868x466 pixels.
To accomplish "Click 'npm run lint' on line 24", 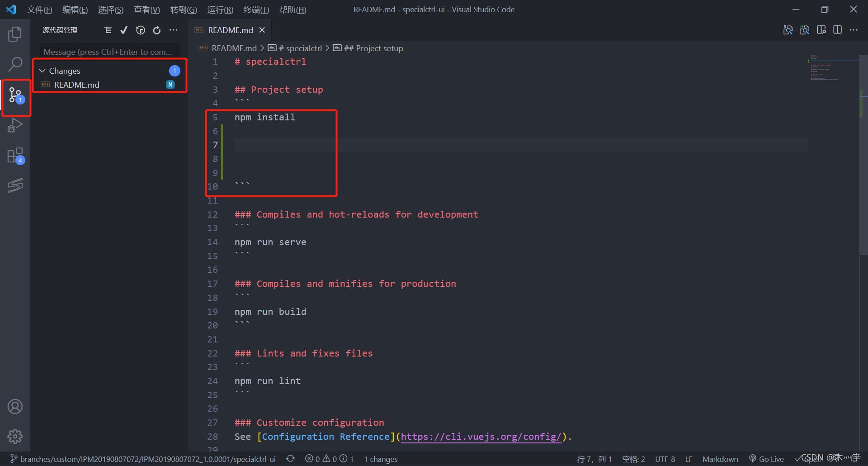I will [267, 381].
